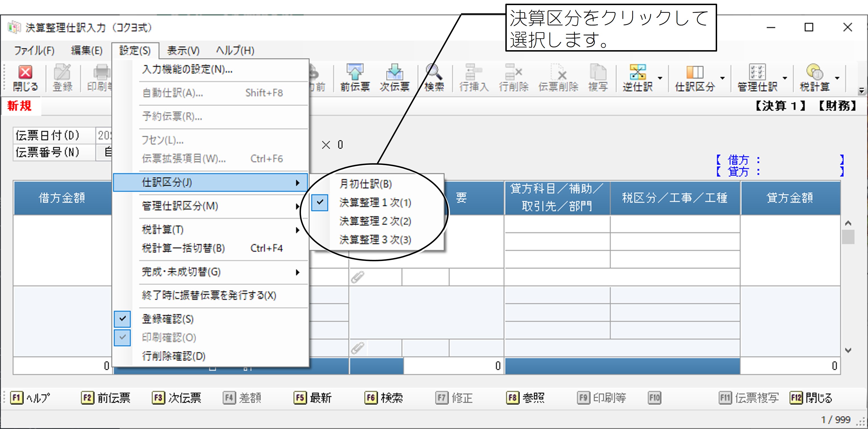The height and width of the screenshot is (429, 868).
Task: Expand 完成･未成切替(G) submenu
Action: coord(211,272)
